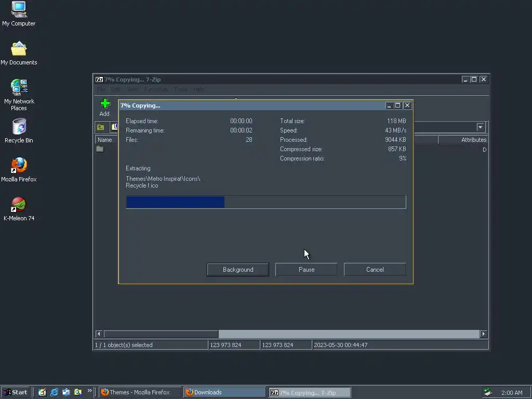This screenshot has height=399, width=532.
Task: Open the Help menu in 7-Zip
Action: coord(198,89)
